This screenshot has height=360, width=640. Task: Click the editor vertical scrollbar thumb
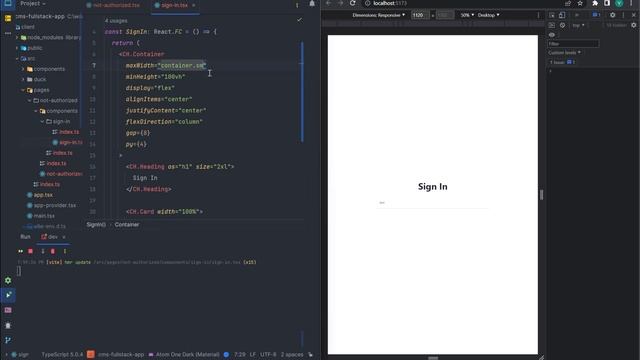302,92
